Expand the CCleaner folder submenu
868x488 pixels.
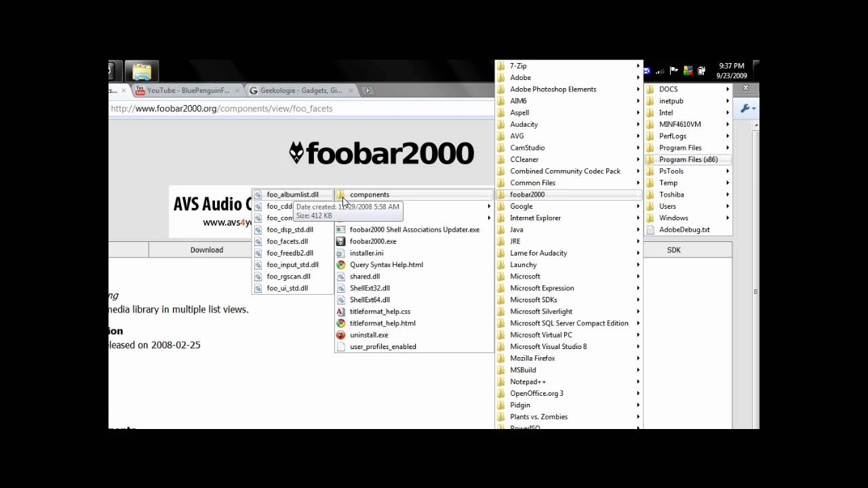(568, 159)
